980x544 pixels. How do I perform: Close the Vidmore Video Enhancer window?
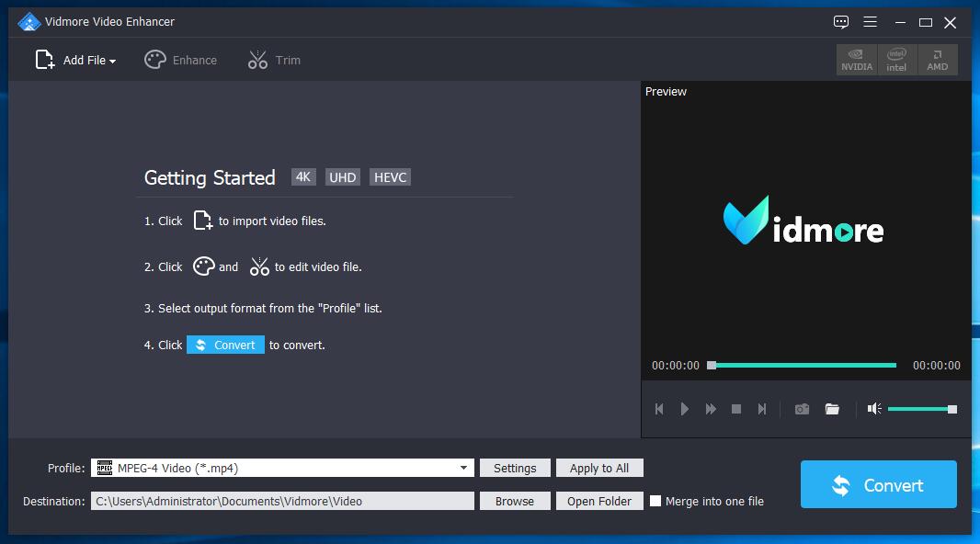950,22
